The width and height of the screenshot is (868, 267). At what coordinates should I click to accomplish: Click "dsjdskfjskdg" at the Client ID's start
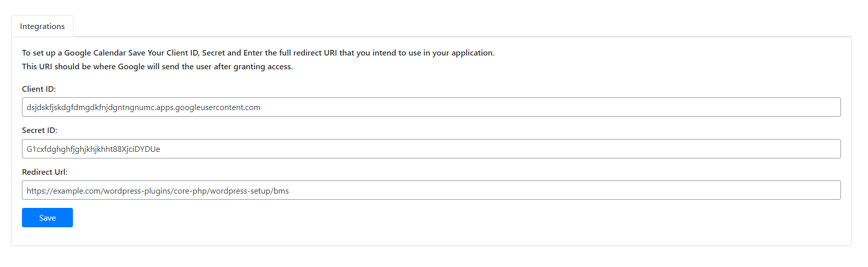pos(49,108)
